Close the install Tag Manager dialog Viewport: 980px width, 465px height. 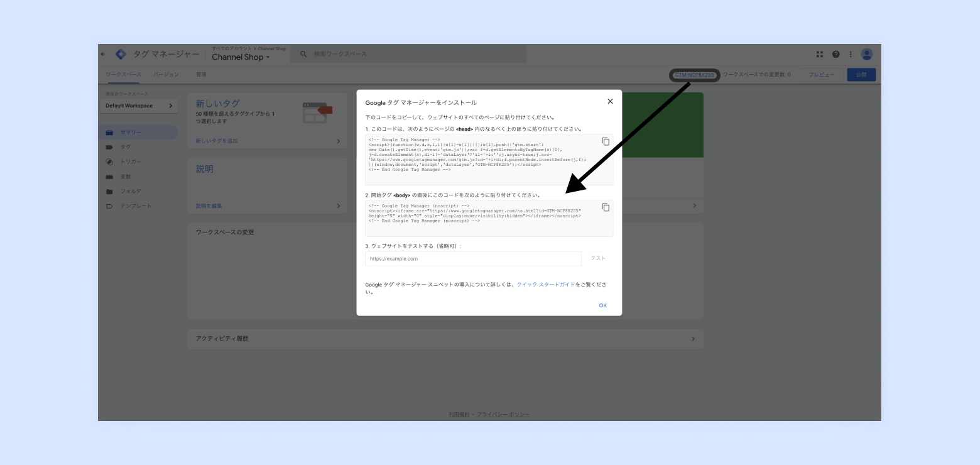point(610,101)
